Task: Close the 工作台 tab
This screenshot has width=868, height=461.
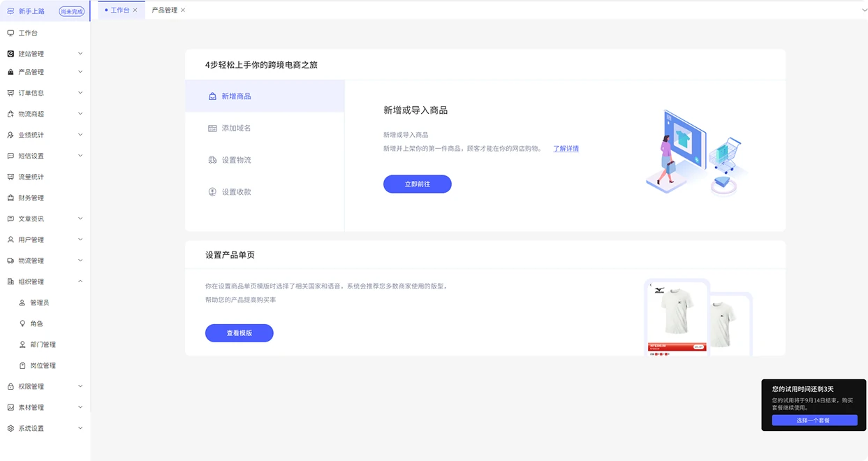Action: 135,10
